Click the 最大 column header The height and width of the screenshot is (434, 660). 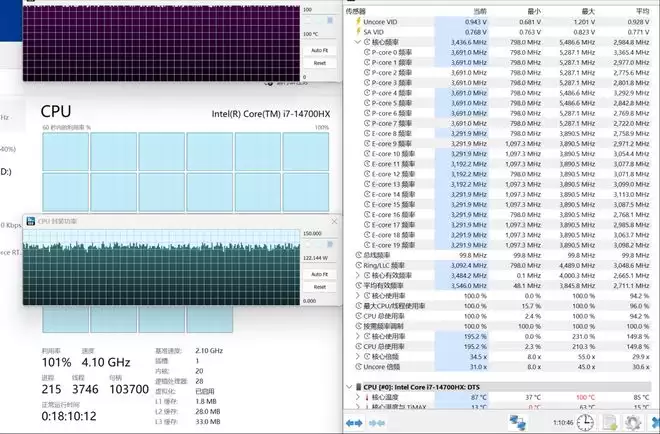pyautogui.click(x=587, y=12)
